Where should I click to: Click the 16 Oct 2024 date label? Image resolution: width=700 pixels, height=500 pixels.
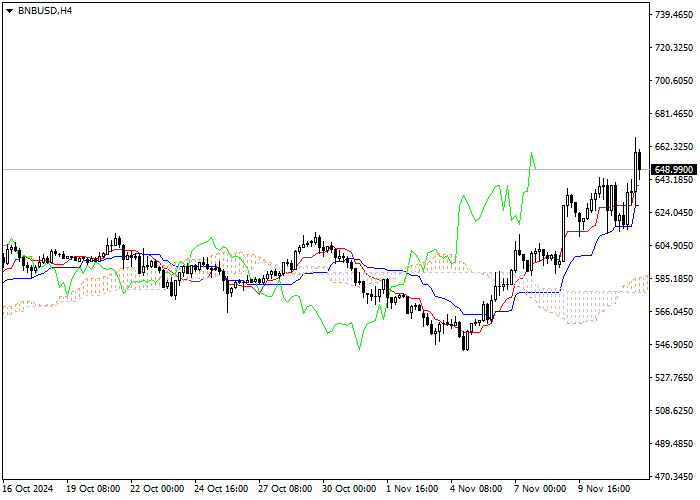tap(28, 488)
